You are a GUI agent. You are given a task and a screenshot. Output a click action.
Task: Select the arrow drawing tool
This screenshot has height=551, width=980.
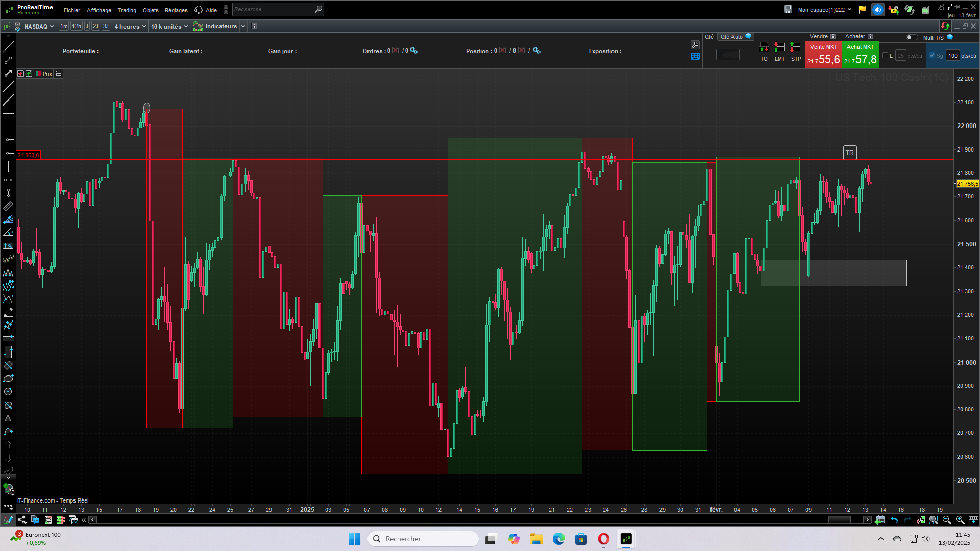pyautogui.click(x=8, y=73)
